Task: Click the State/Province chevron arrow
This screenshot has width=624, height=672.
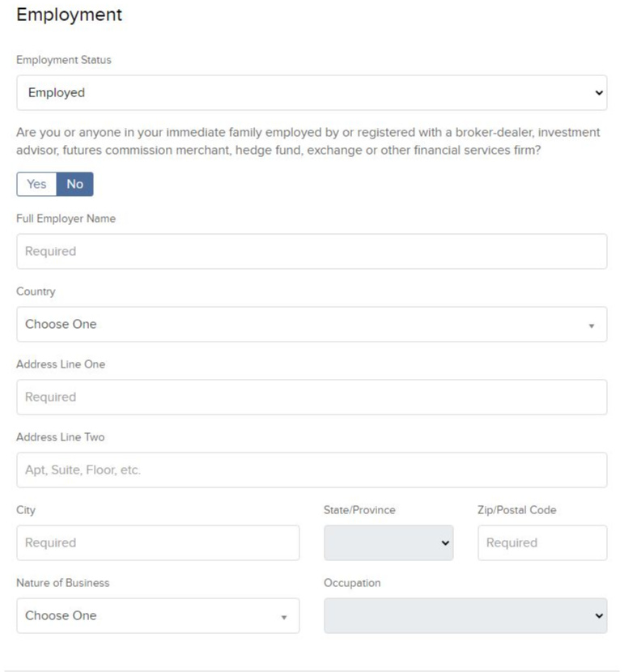Action: tap(445, 543)
